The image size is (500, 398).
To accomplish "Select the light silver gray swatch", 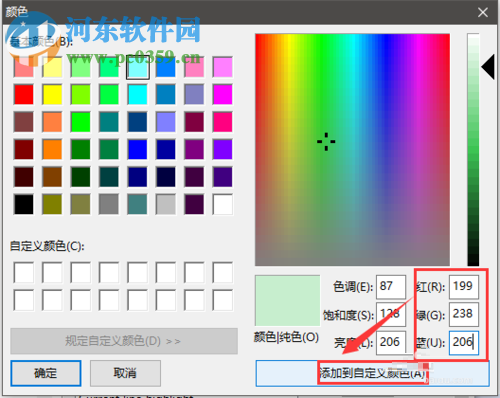I will pyautogui.click(x=166, y=204).
